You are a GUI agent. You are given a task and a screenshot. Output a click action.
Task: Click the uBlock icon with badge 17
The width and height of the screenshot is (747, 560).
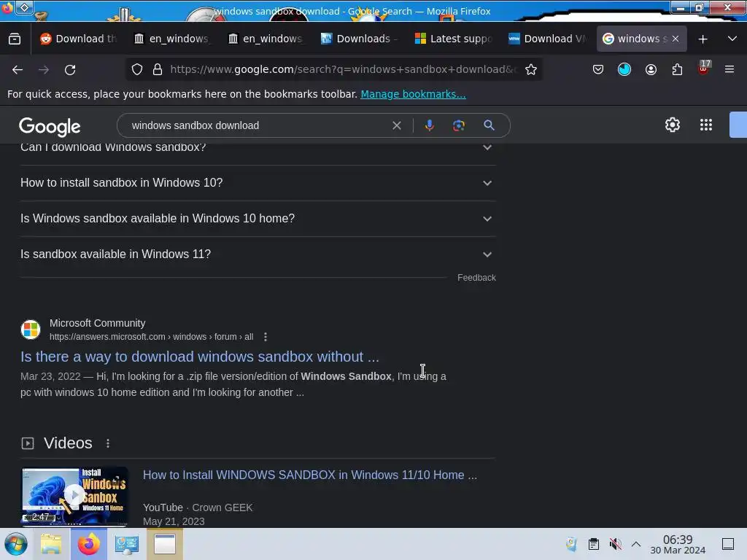coord(704,69)
